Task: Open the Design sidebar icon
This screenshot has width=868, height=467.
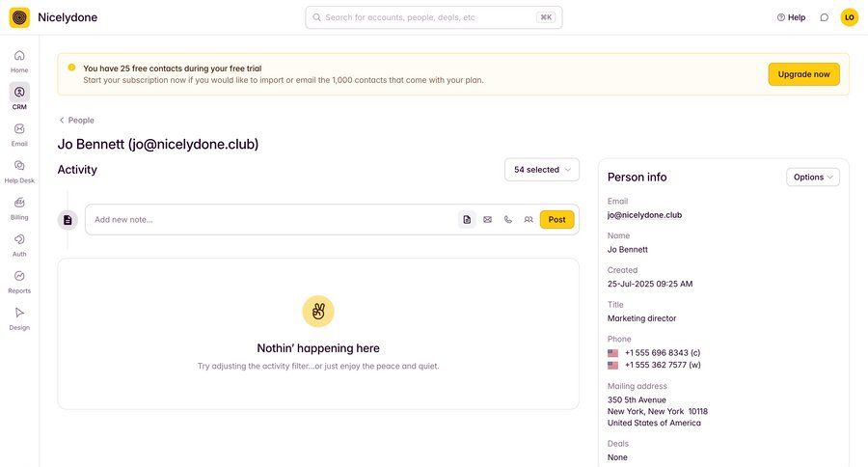Action: tap(19, 318)
